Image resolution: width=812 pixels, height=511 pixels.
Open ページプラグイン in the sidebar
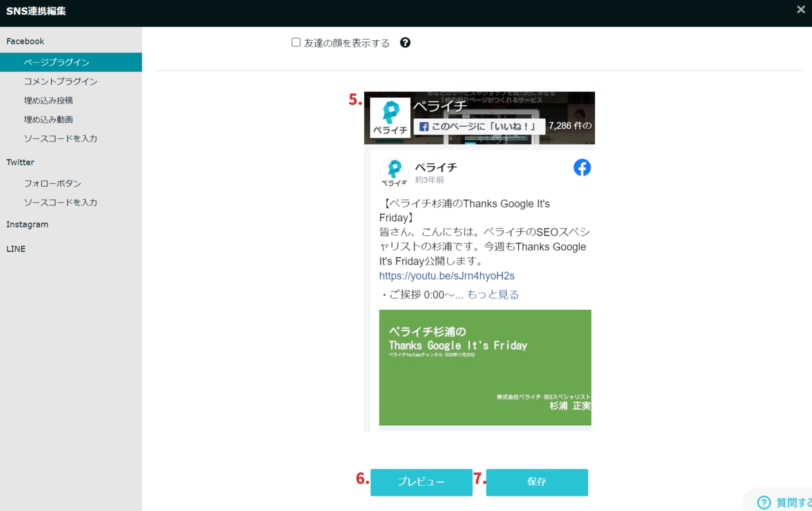(x=71, y=62)
